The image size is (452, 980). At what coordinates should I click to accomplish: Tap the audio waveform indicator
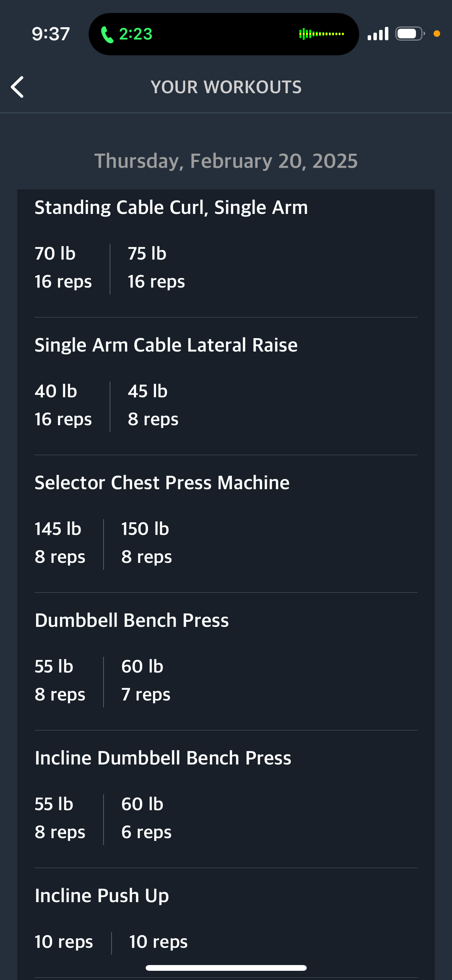321,34
